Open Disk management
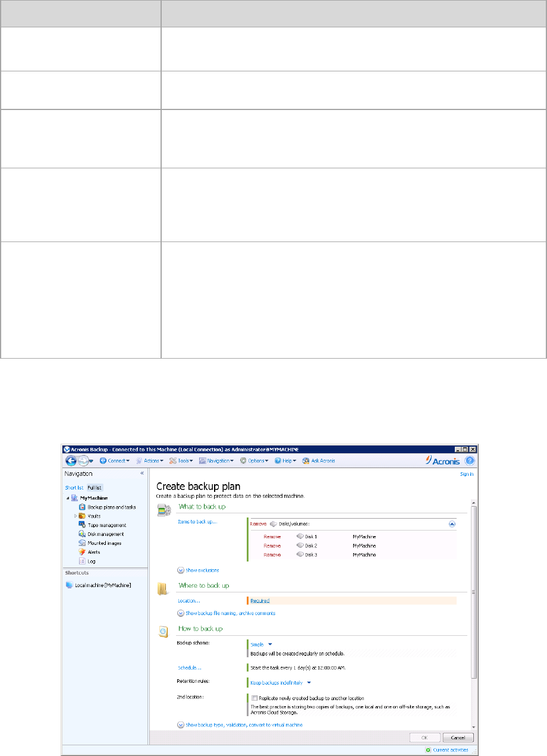 click(x=106, y=534)
